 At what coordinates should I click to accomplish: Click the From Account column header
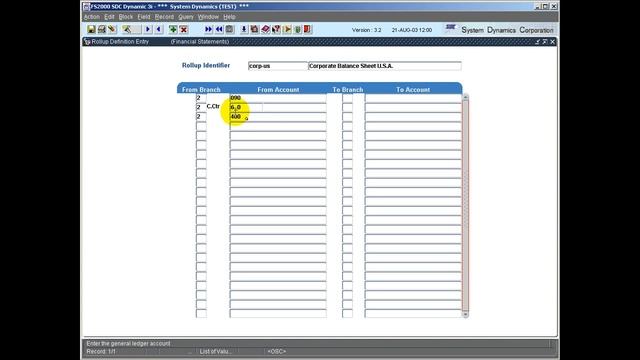(278, 89)
